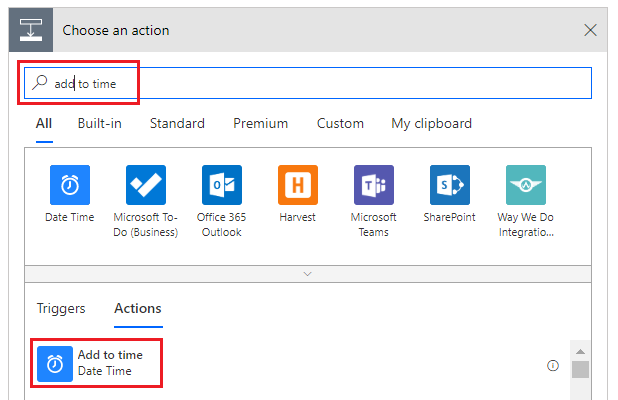618x400 pixels.
Task: Select the Add to time action
Action: tap(110, 363)
